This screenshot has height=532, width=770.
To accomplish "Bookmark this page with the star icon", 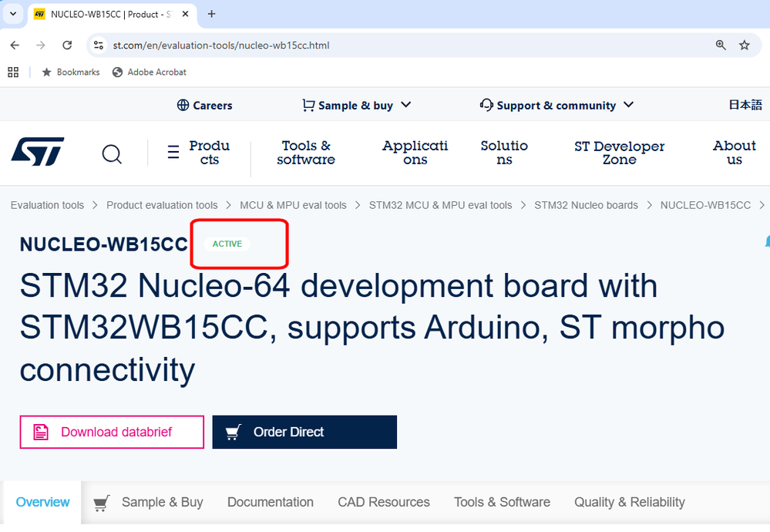I will click(745, 45).
